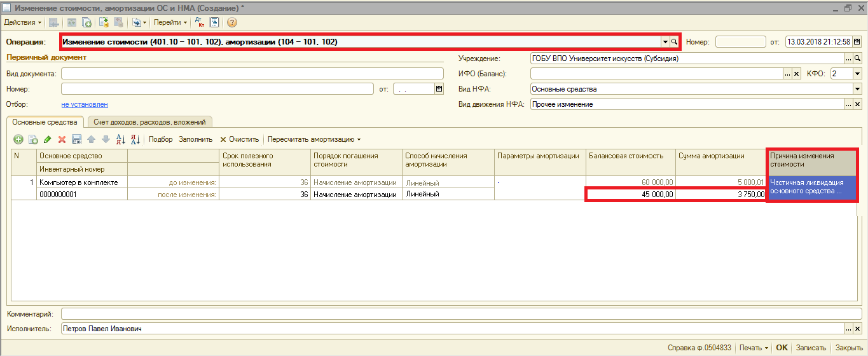Click the red delete row icon
This screenshot has height=356, width=868.
[x=62, y=139]
